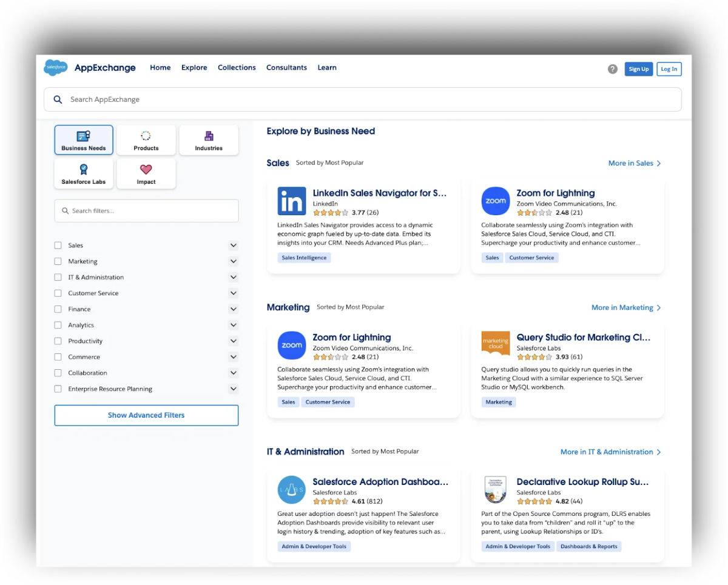Click the search magnifier icon in AppExchange bar
Viewport: 728px width, 585px height.
coord(58,99)
